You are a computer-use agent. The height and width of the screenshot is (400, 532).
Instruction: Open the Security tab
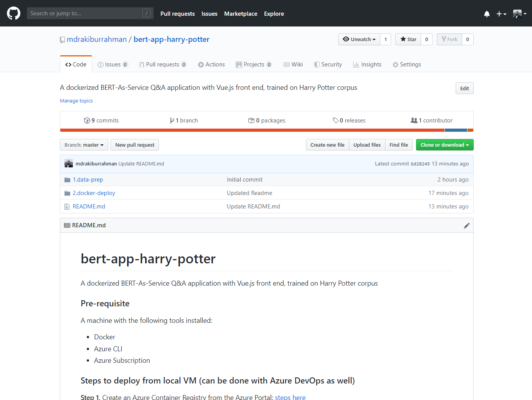pos(328,64)
